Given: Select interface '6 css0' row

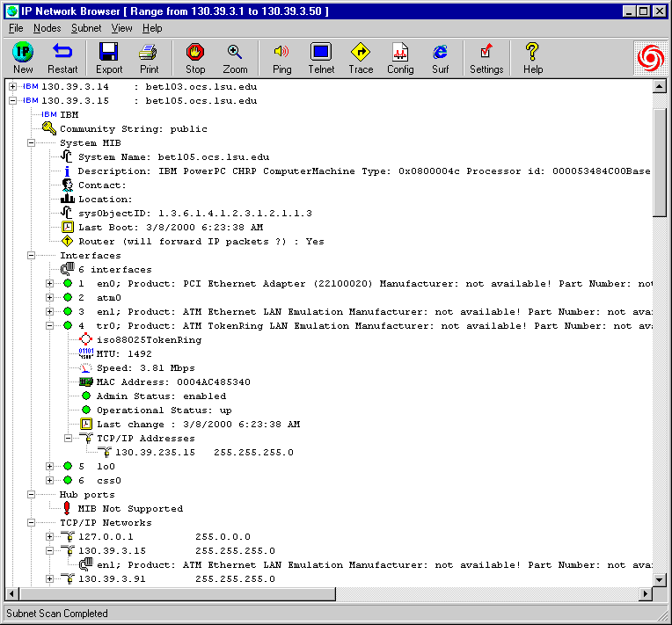Looking at the screenshot, I should coord(100,480).
